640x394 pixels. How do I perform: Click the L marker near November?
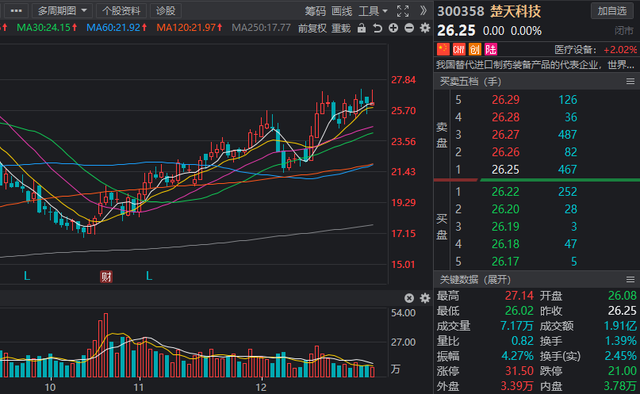click(149, 276)
